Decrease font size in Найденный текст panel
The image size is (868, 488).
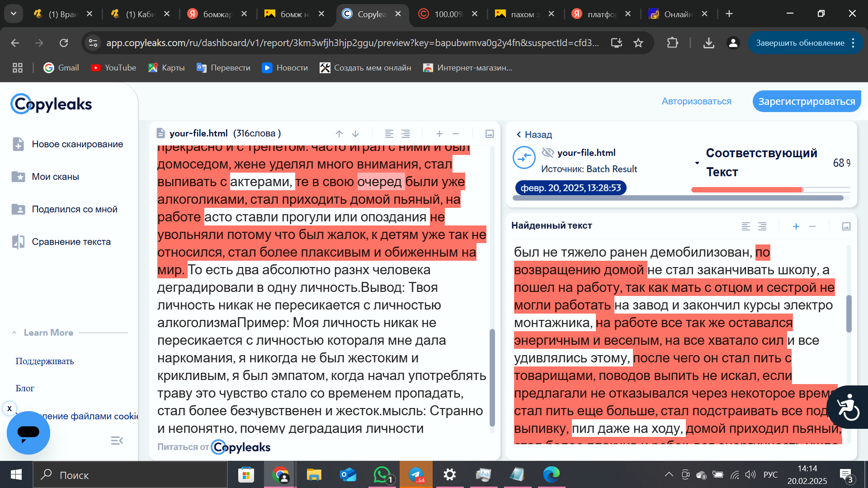pos(812,226)
